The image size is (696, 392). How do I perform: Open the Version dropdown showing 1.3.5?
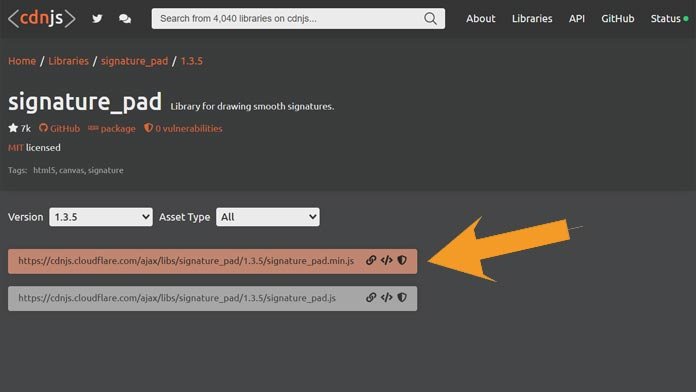[101, 217]
